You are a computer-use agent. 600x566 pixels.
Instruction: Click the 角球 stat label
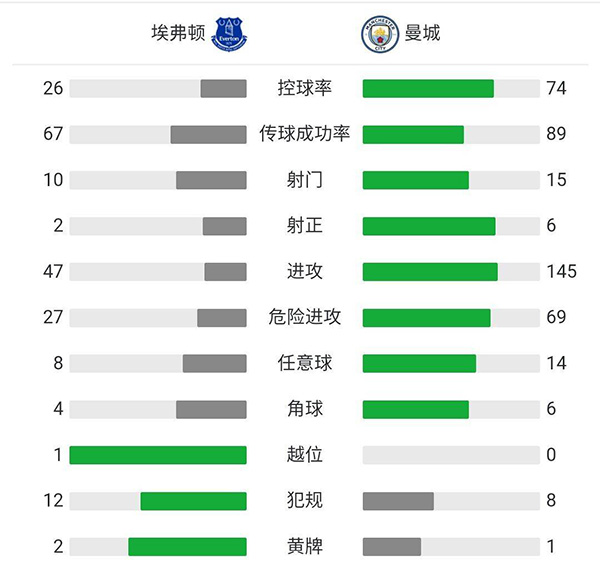(304, 409)
